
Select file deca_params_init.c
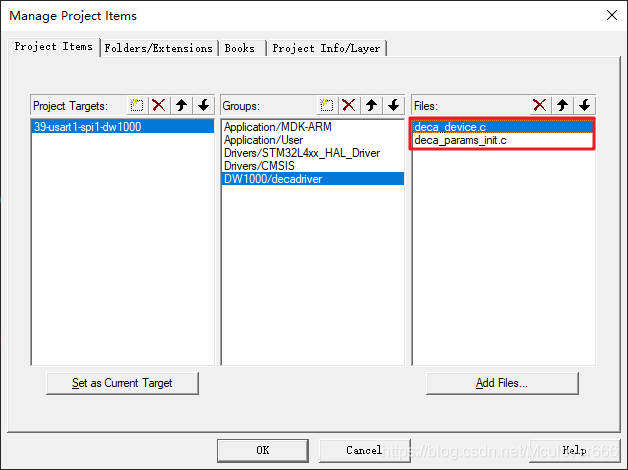(503, 140)
